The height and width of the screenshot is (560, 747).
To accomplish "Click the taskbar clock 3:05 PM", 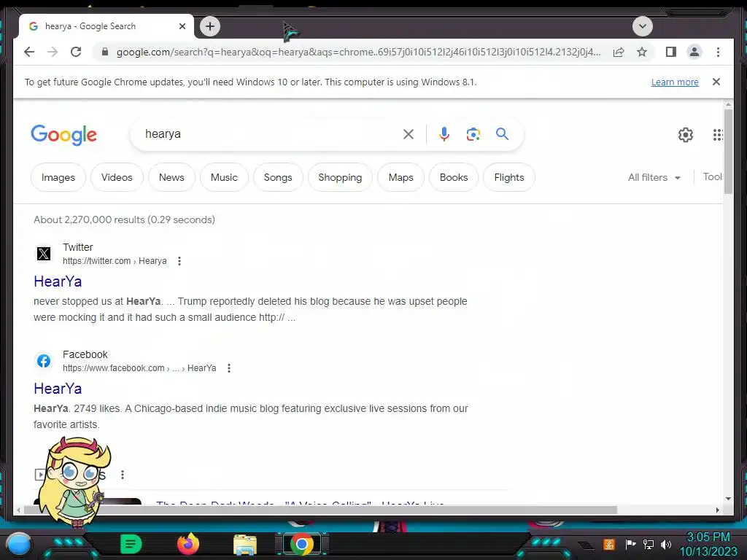I will click(x=708, y=537).
